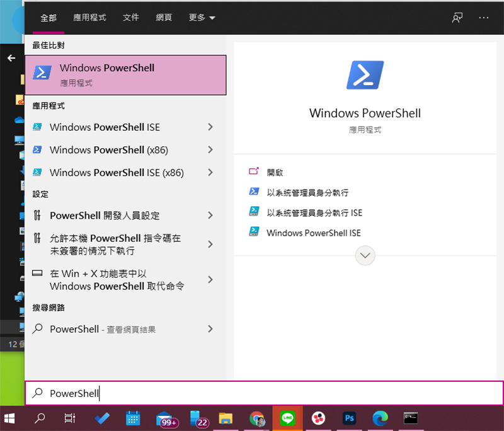Switch to the 文件 tab
The width and height of the screenshot is (504, 431).
(130, 18)
